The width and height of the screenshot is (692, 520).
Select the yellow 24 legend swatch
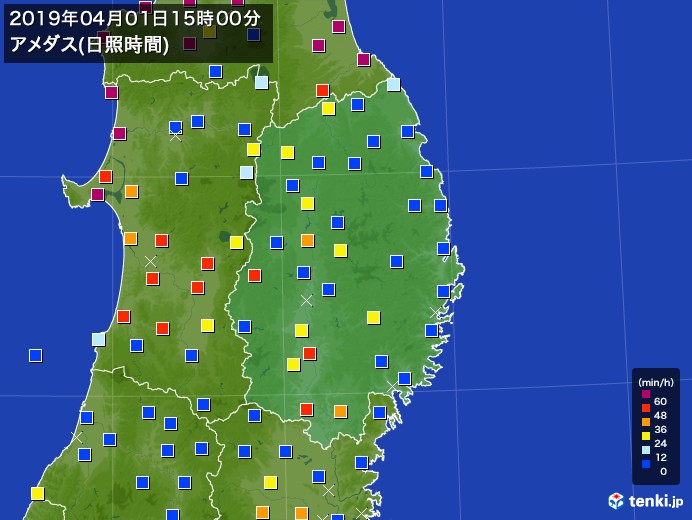tap(646, 436)
